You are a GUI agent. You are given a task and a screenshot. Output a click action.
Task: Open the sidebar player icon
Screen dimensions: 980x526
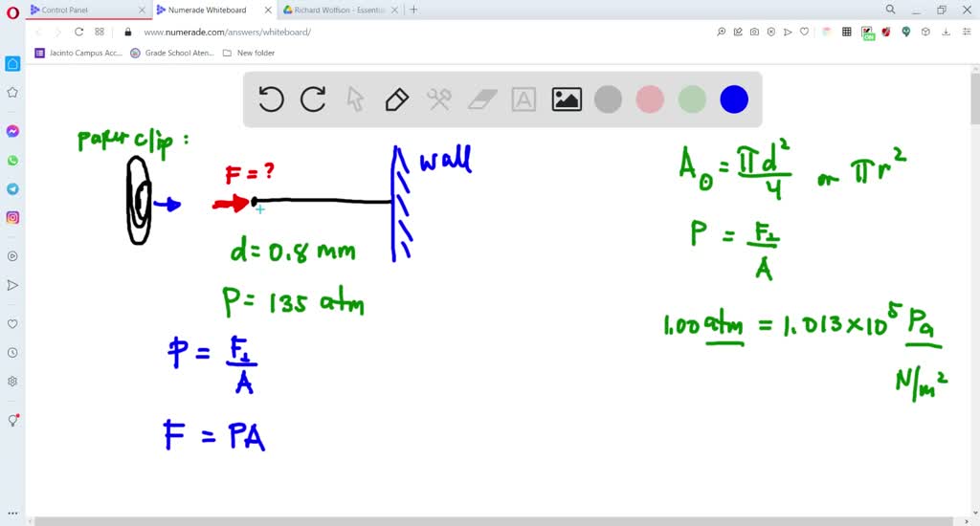[12, 256]
